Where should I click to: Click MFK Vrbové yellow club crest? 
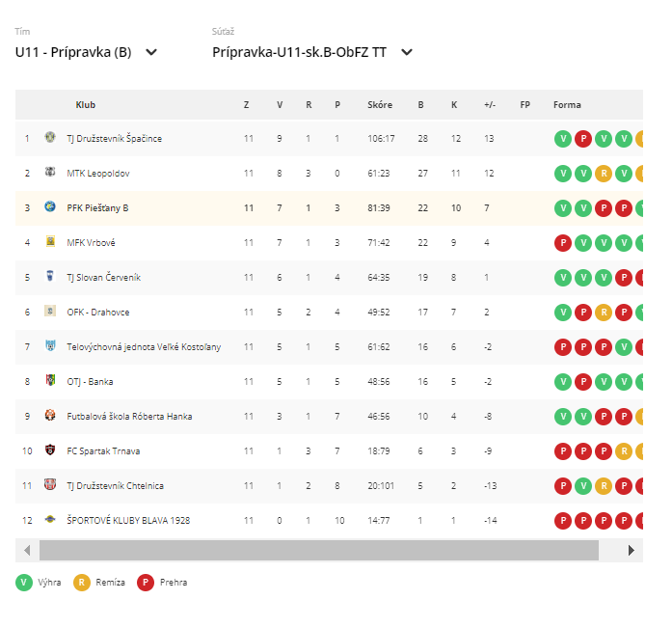pos(50,242)
